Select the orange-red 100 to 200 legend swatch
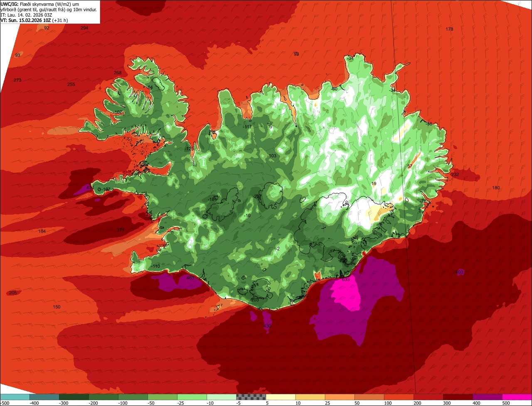532x406 pixels. (399, 397)
